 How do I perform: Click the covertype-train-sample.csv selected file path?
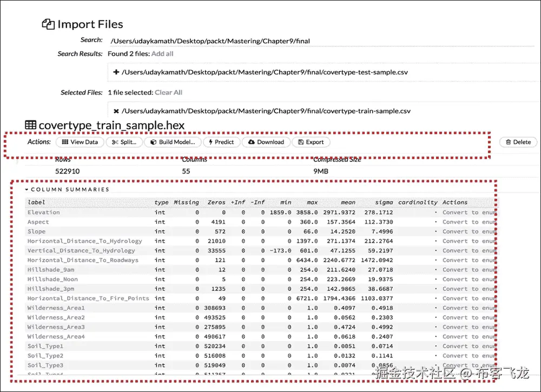pyautogui.click(x=266, y=111)
